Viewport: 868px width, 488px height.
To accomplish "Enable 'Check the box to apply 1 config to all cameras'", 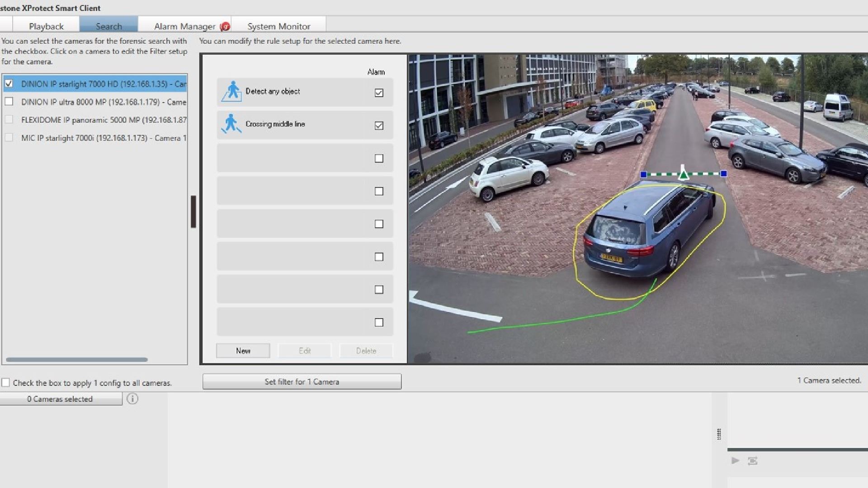I will coord(6,383).
